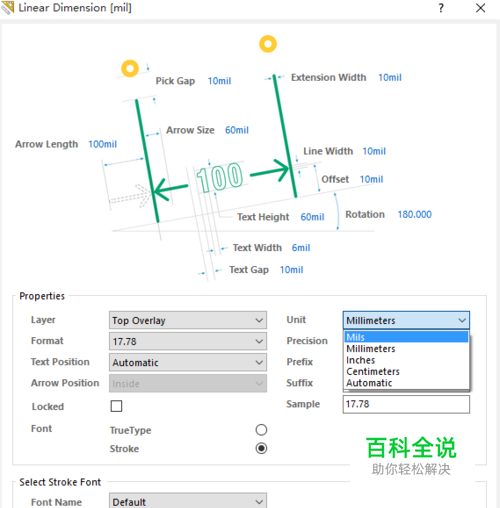
Task: Click the Sample field showing 17.78
Action: [406, 404]
